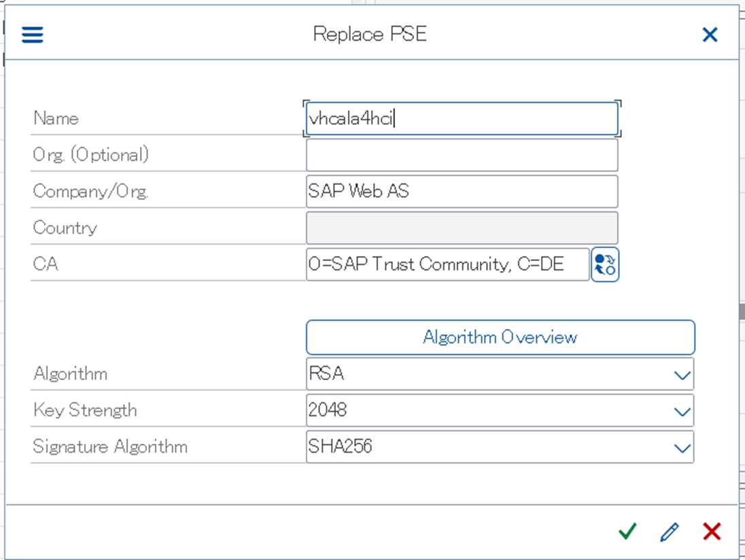Click the Company/Org. input field
The width and height of the screenshot is (745, 560).
click(x=462, y=192)
